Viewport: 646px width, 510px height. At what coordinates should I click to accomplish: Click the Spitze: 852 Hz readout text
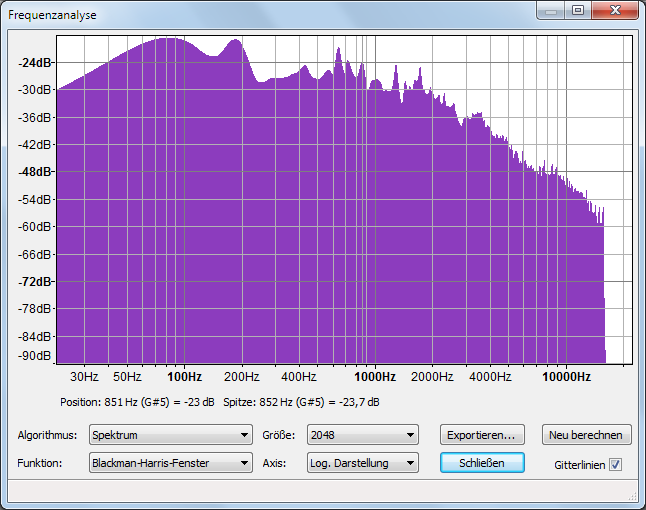click(x=301, y=402)
